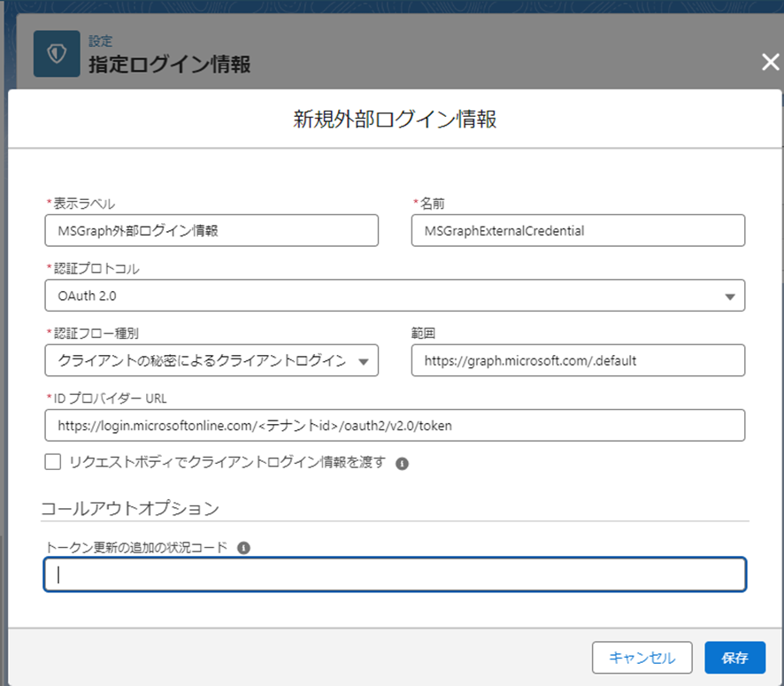Click the 認証プロトコル field label
This screenshot has height=686, width=784.
[96, 269]
